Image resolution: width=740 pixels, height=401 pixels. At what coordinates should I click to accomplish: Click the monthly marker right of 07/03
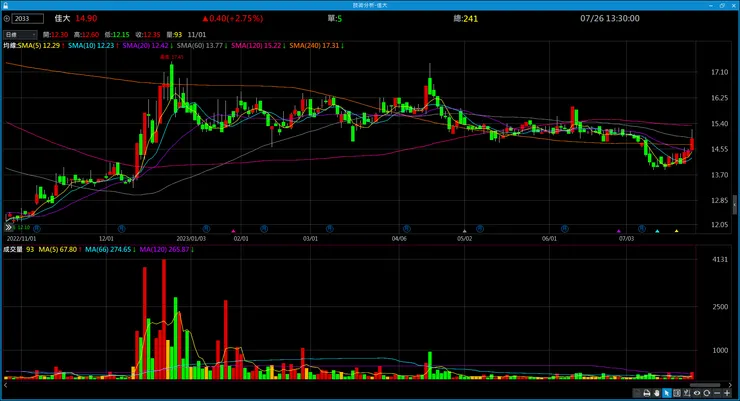(x=641, y=228)
